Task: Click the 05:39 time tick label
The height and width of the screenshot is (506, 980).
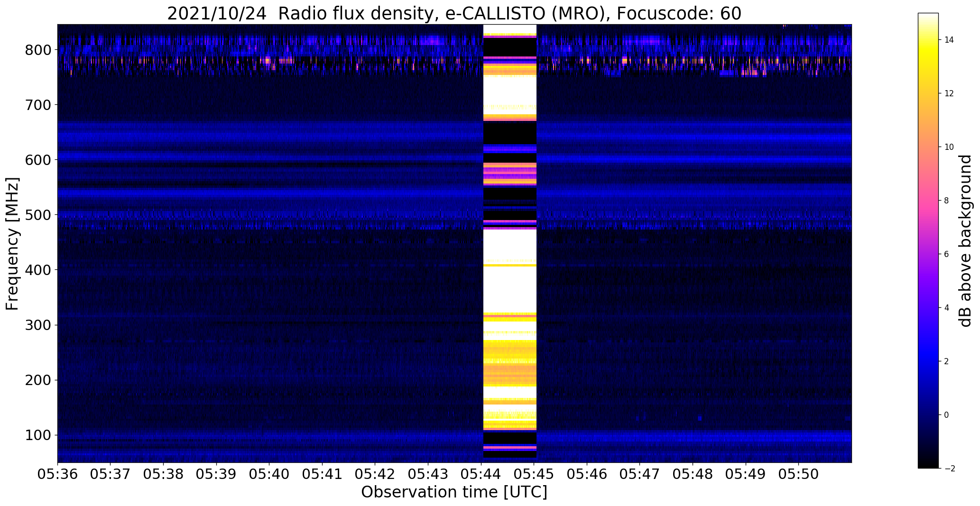Action: click(x=216, y=475)
